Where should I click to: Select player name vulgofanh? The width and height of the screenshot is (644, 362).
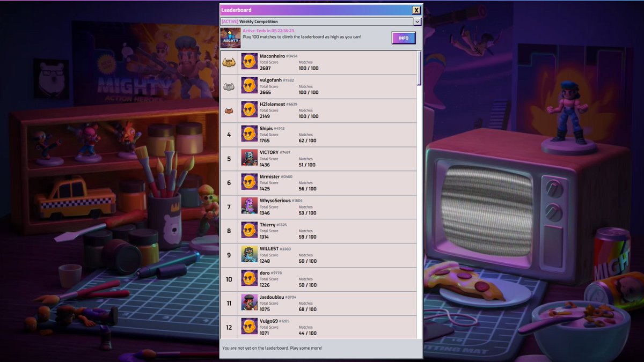(x=270, y=80)
